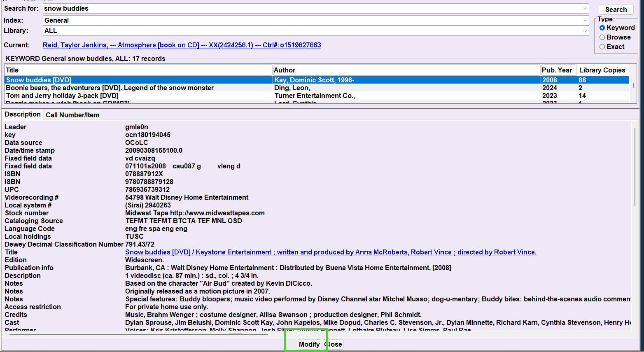This screenshot has width=644, height=352.
Task: Click the description pane vertical scrollbar
Action: pyautogui.click(x=635, y=166)
